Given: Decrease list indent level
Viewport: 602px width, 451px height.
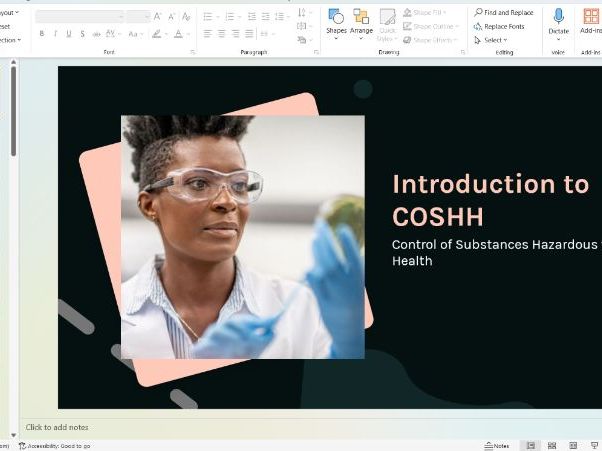Looking at the screenshot, I should pyautogui.click(x=252, y=17).
